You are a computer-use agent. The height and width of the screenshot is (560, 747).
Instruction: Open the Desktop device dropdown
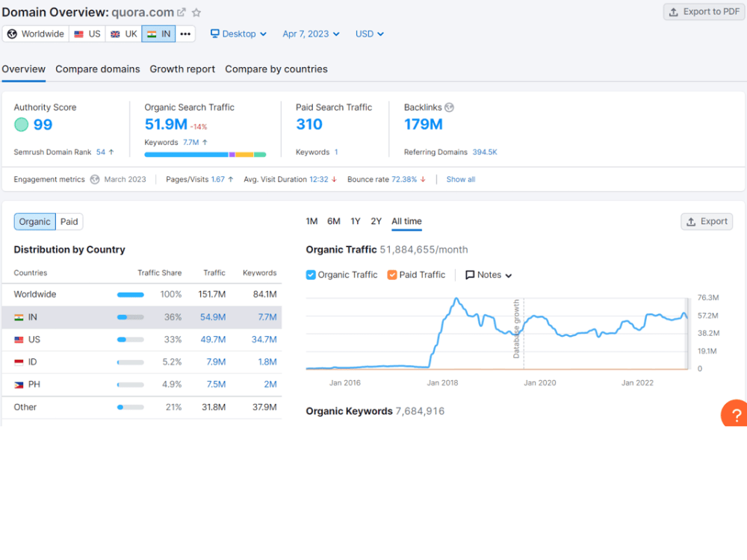[x=239, y=34]
